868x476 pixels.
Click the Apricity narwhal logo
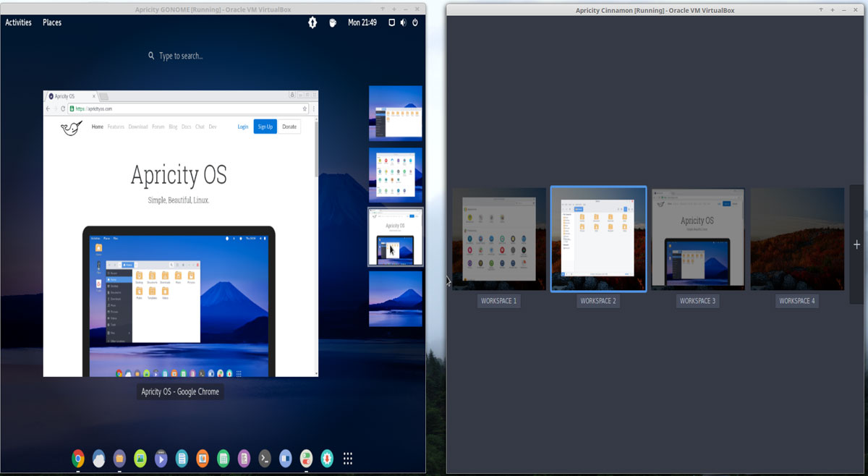coord(71,128)
